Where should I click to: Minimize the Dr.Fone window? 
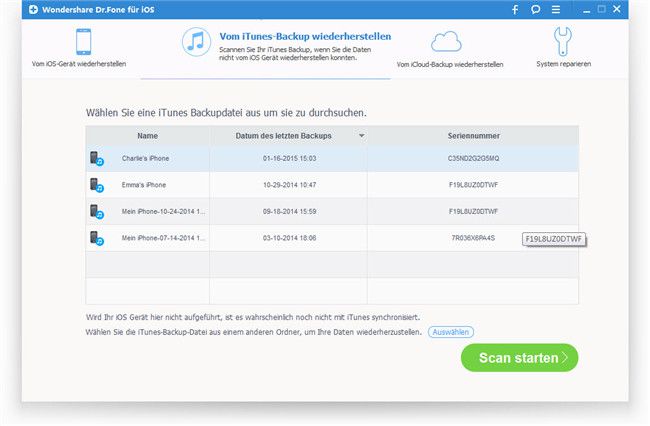tap(586, 10)
